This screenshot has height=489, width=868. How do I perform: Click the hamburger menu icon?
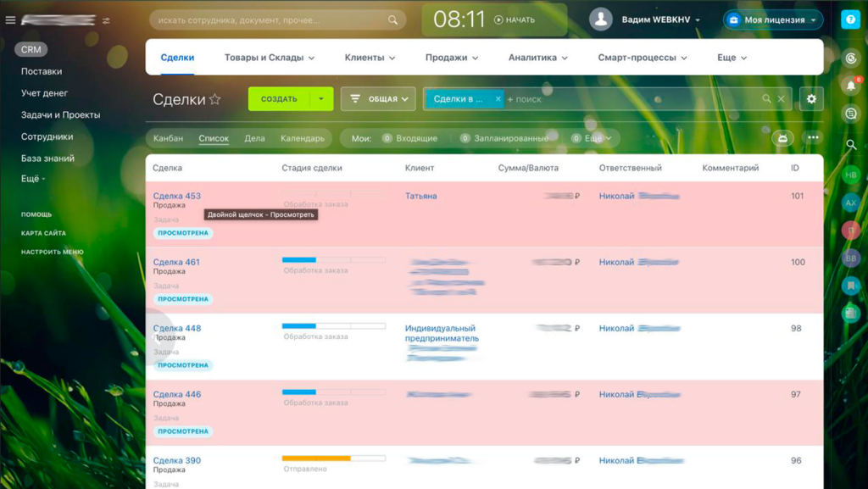click(10, 20)
